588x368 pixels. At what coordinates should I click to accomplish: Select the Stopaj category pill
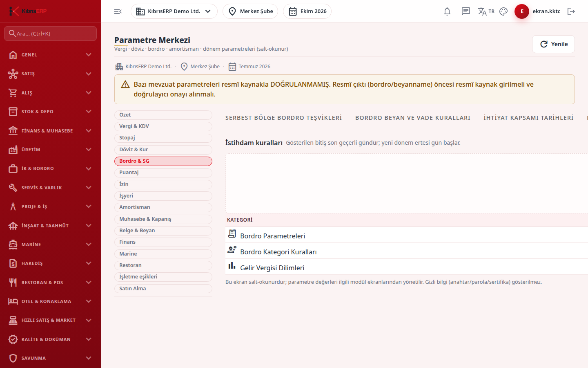[163, 138]
